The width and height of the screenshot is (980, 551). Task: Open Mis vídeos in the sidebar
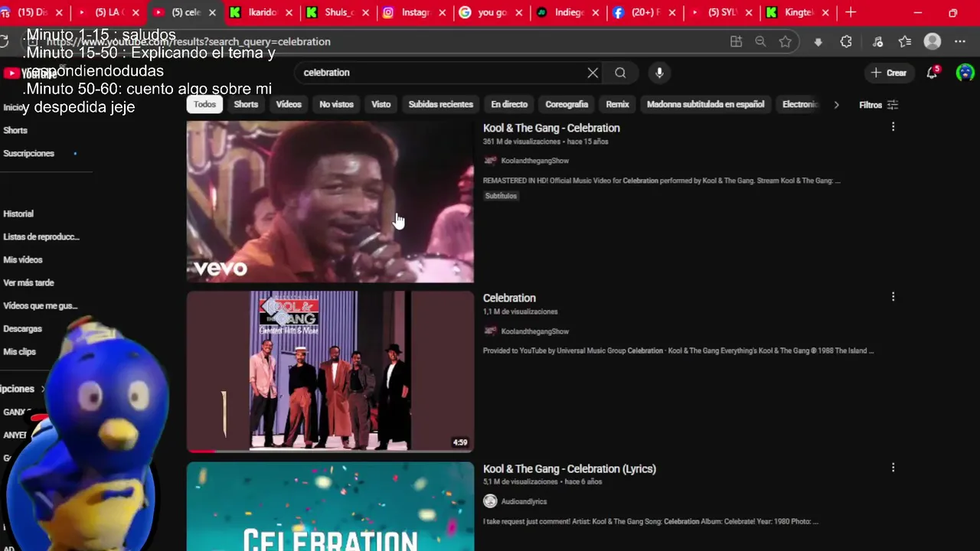(x=23, y=259)
